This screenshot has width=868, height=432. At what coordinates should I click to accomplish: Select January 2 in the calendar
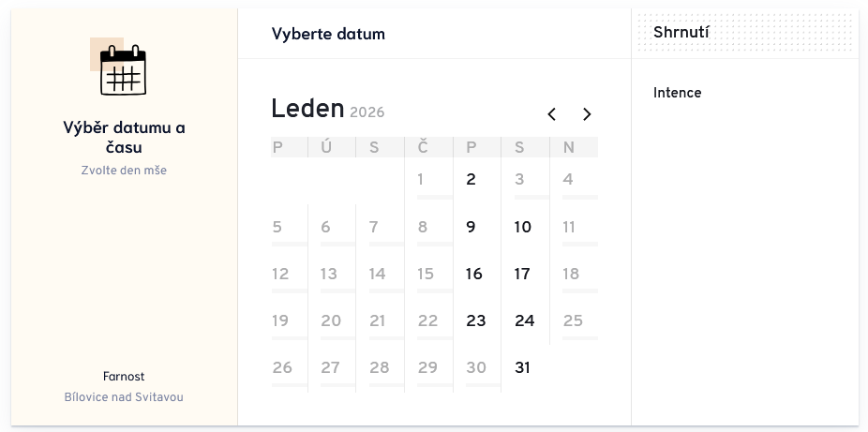471,179
